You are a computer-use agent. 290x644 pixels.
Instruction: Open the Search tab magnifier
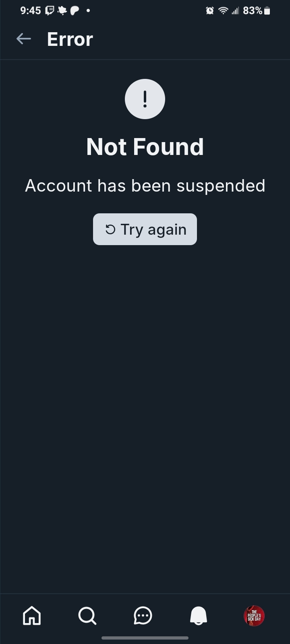coord(87,615)
